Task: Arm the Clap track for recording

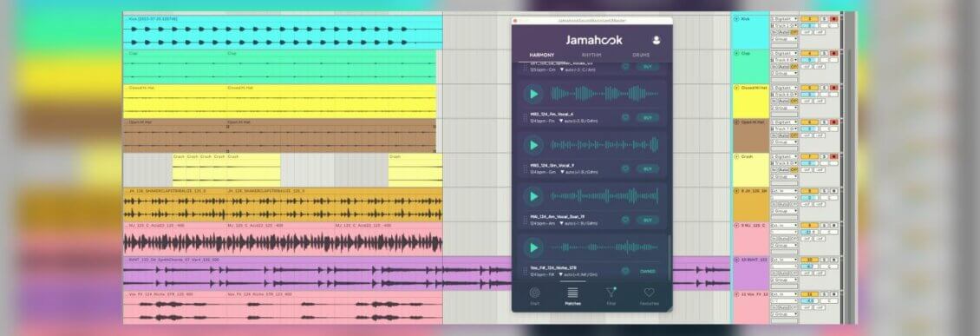Action: (x=833, y=54)
